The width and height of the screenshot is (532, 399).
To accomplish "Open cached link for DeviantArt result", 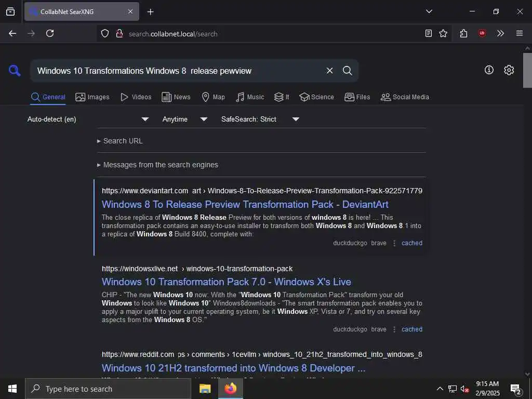I will tap(412, 243).
